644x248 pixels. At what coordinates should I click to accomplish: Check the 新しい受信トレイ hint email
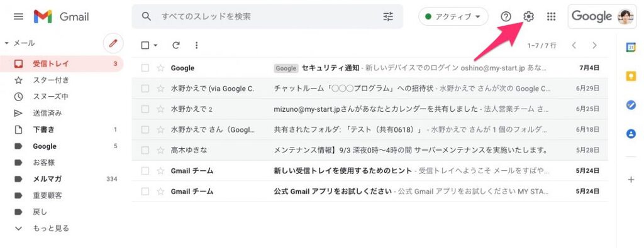pos(145,171)
